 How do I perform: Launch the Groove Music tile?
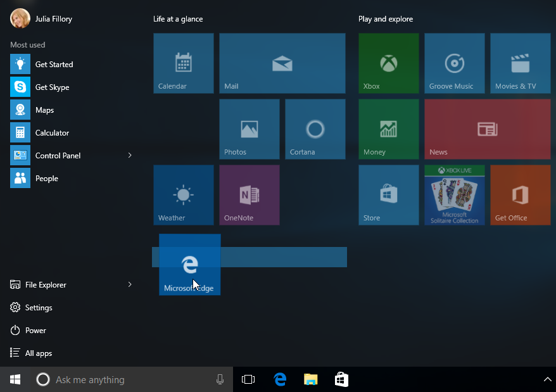[x=454, y=63]
